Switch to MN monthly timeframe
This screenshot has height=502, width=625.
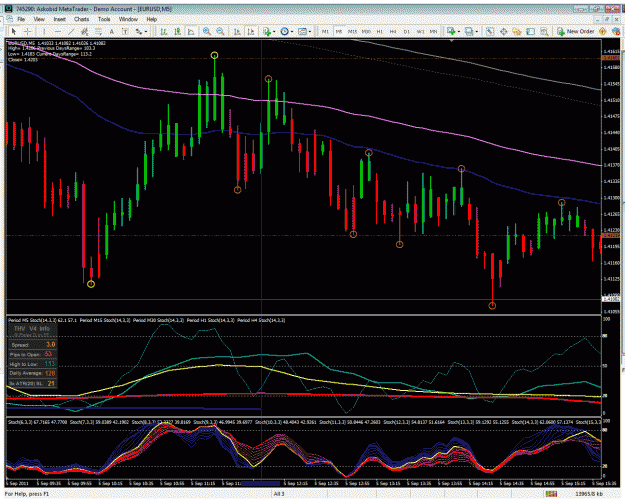(x=433, y=31)
